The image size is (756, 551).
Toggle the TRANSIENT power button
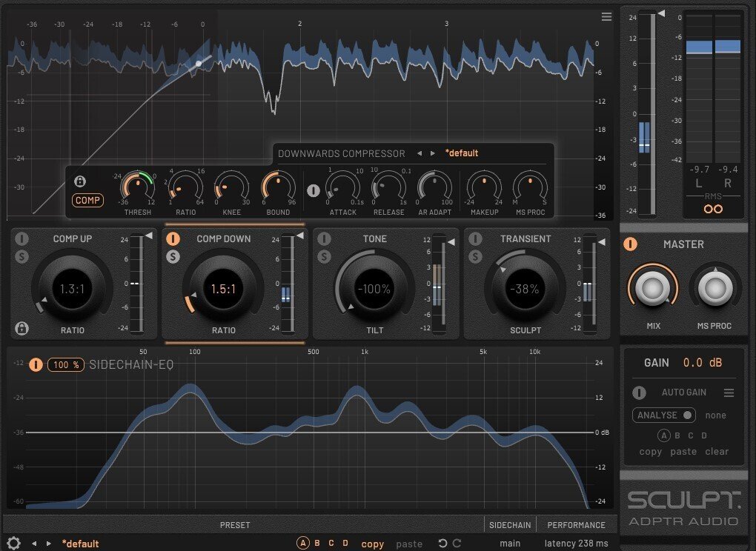click(x=475, y=238)
